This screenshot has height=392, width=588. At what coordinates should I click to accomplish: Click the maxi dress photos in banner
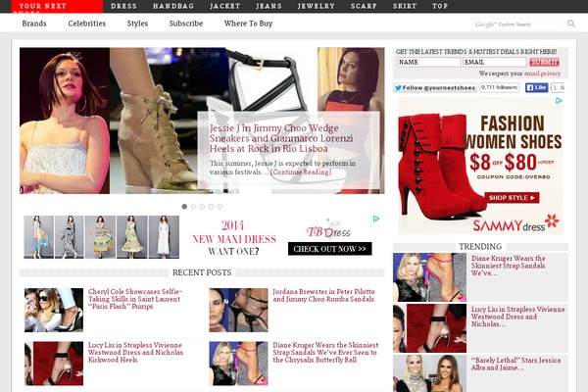[x=101, y=237]
